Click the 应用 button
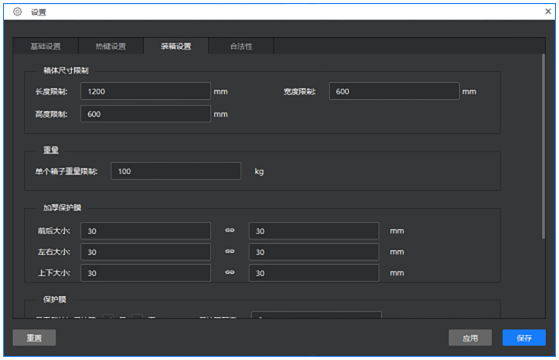The image size is (559, 360). pos(470,338)
